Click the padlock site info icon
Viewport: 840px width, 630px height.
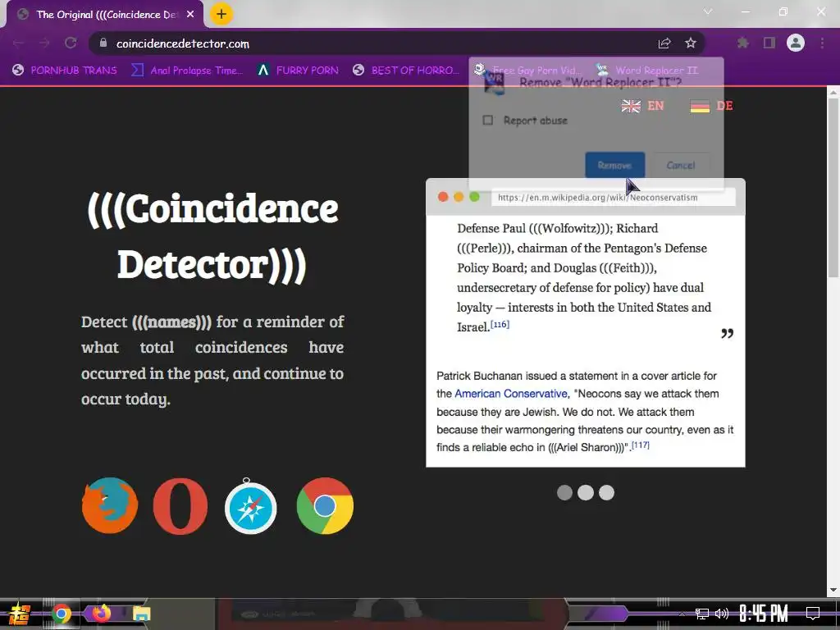(x=103, y=43)
